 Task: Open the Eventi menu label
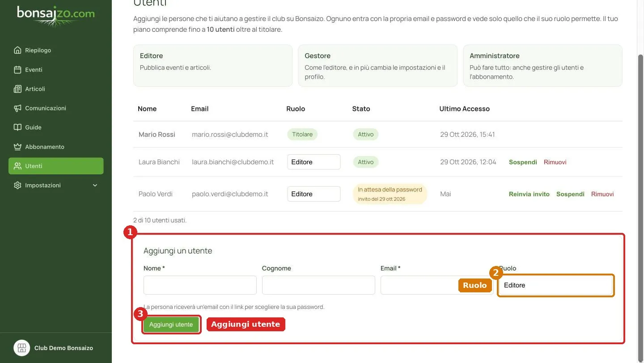click(x=34, y=70)
